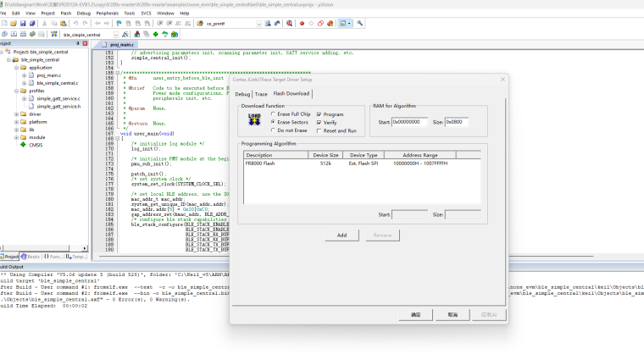Click the Select Software Packs icon

165,35
